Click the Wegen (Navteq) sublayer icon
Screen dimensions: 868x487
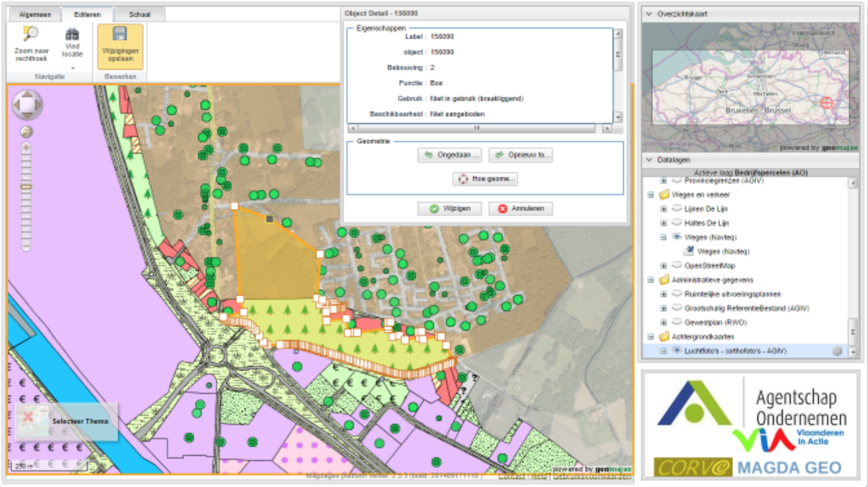coord(689,251)
